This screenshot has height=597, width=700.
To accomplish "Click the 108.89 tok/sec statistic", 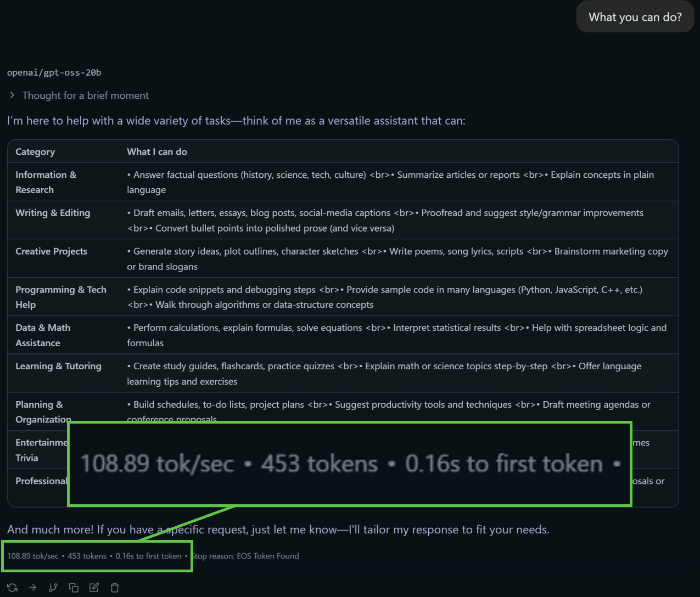I will point(33,556).
